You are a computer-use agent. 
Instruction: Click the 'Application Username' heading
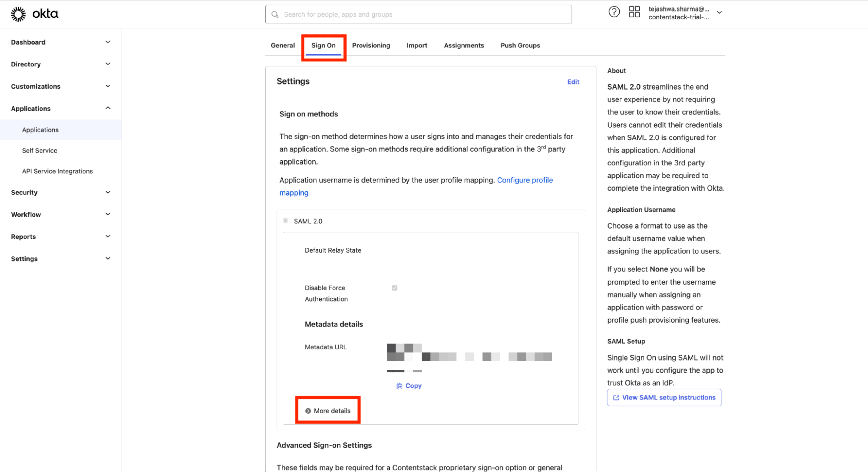(x=641, y=210)
